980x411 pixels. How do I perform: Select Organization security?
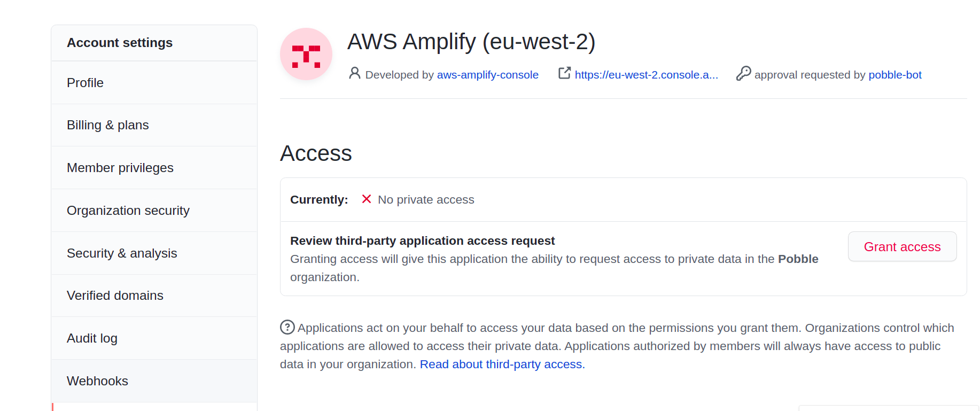(128, 210)
